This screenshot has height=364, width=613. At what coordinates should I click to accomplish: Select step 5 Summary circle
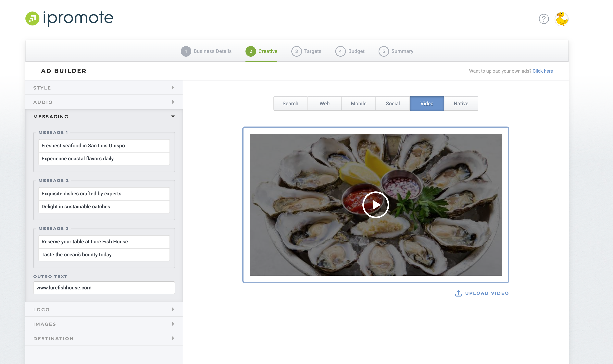click(x=384, y=51)
